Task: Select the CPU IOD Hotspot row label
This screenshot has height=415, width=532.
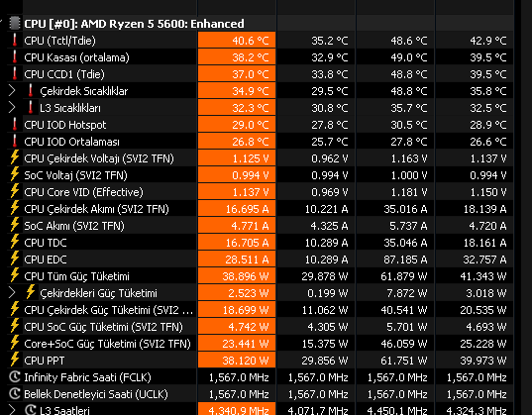Action: pos(65,125)
